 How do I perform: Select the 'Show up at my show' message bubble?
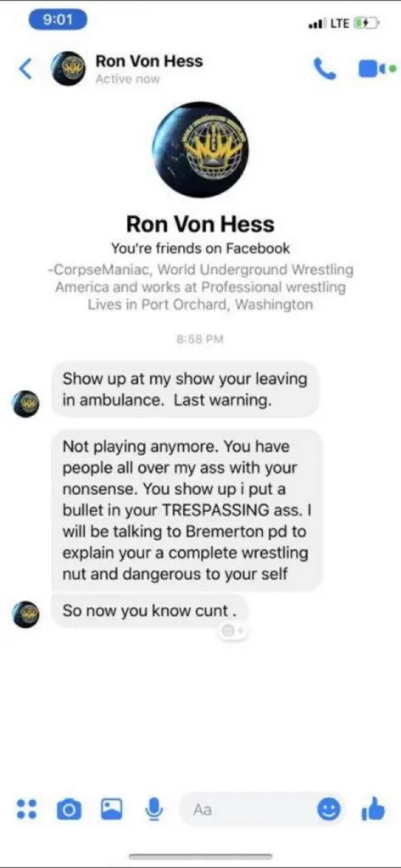coord(185,389)
